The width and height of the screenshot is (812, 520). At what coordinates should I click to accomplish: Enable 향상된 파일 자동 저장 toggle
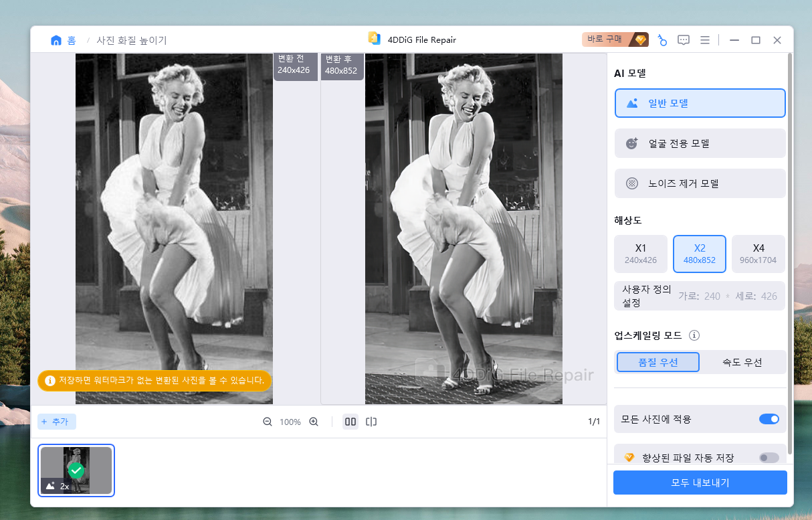coord(769,458)
